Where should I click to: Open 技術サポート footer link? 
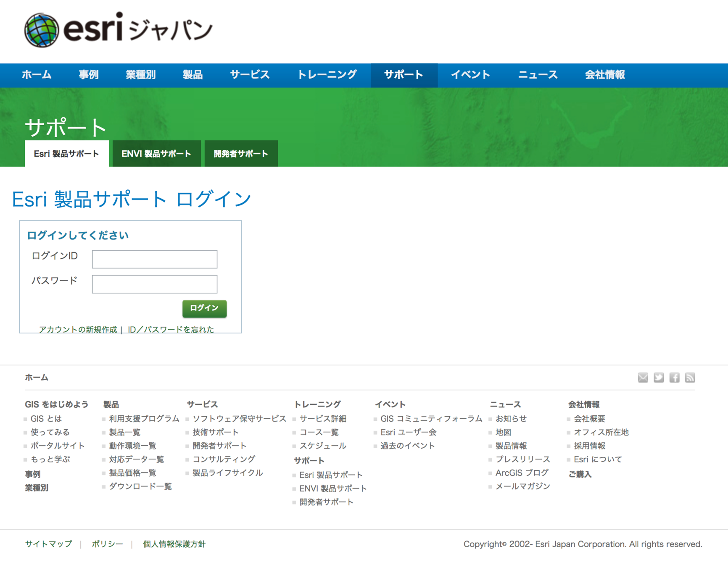tap(216, 432)
